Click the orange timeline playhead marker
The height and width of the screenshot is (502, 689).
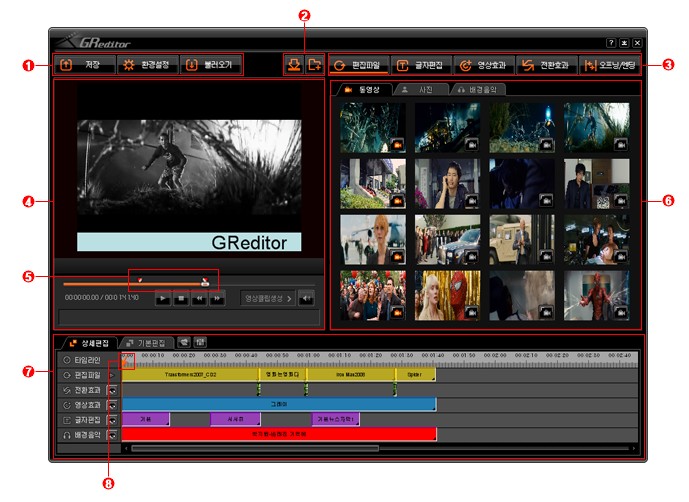pos(125,362)
